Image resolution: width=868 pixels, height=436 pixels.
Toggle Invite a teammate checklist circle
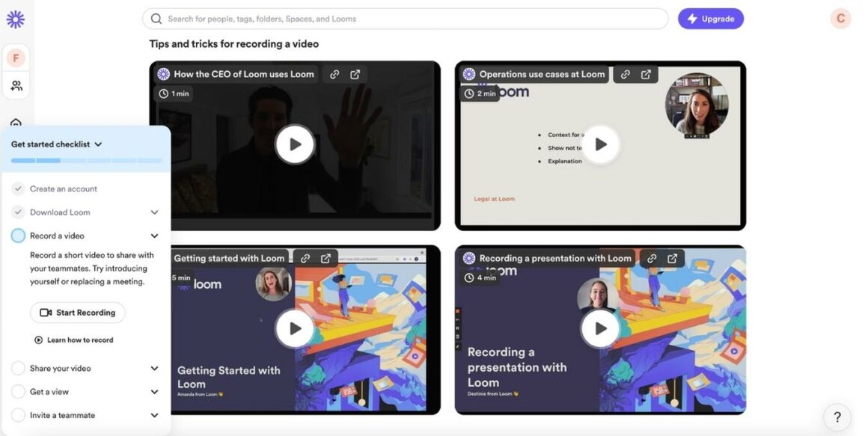tap(18, 415)
